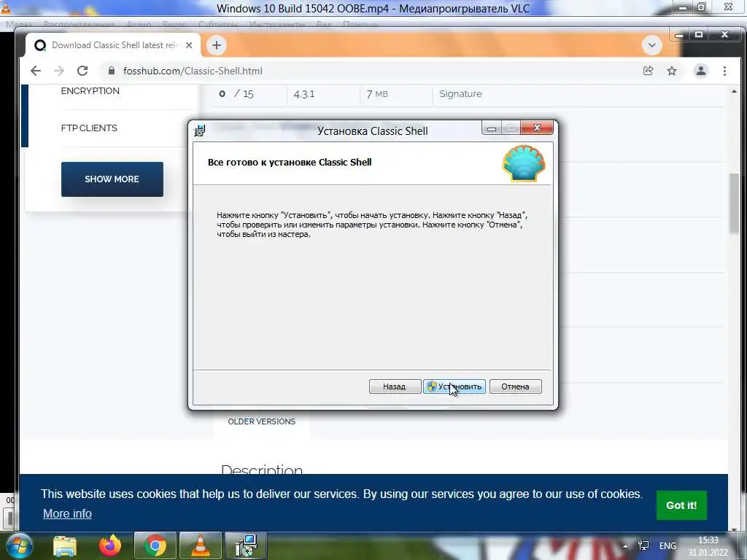The width and height of the screenshot is (747, 560).
Task: Open the Windows Start orb
Action: tap(19, 545)
